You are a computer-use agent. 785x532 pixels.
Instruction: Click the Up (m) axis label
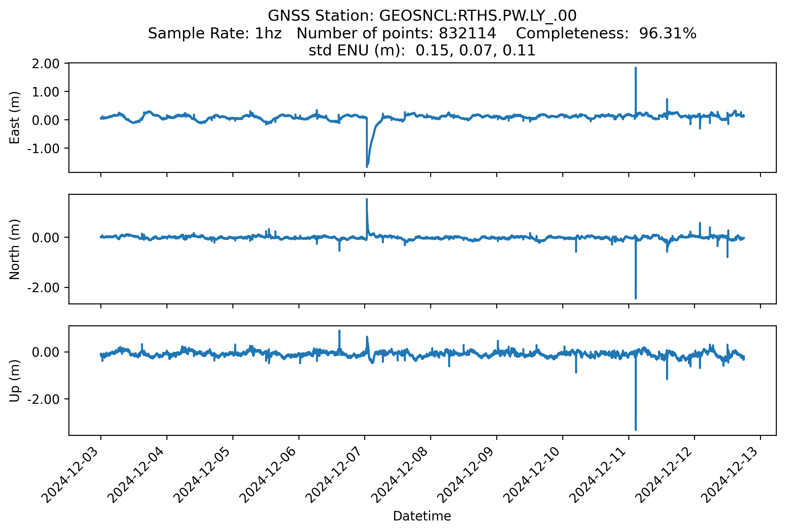pyautogui.click(x=15, y=381)
